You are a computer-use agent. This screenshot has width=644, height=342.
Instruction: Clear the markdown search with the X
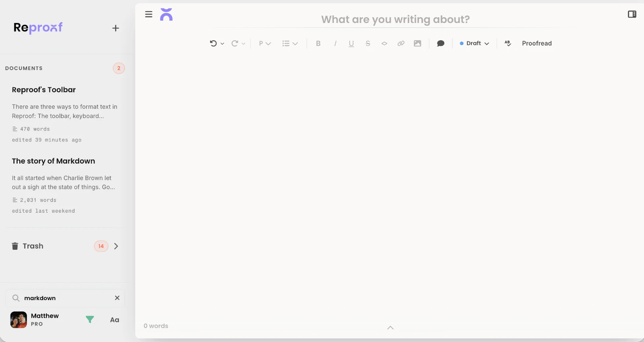pos(117,298)
